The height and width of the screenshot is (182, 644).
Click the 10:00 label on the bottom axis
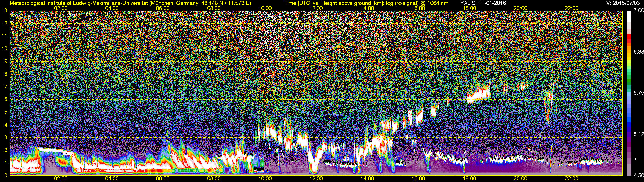tap(265, 179)
